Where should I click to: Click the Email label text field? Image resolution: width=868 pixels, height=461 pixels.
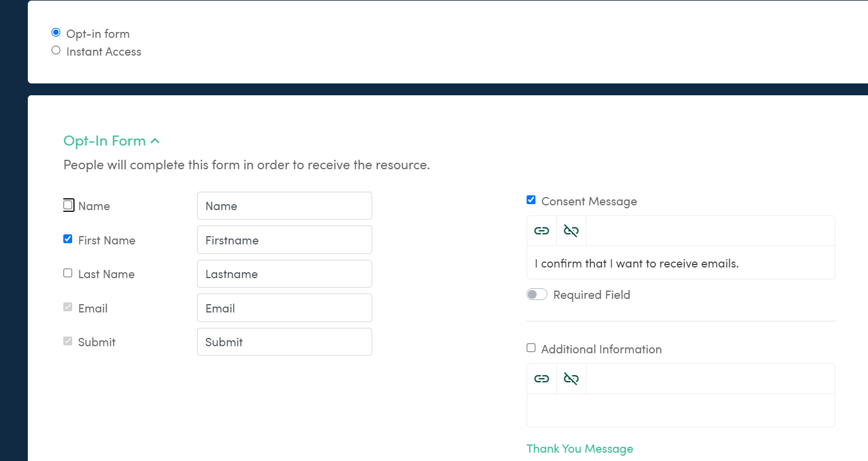[x=284, y=308]
